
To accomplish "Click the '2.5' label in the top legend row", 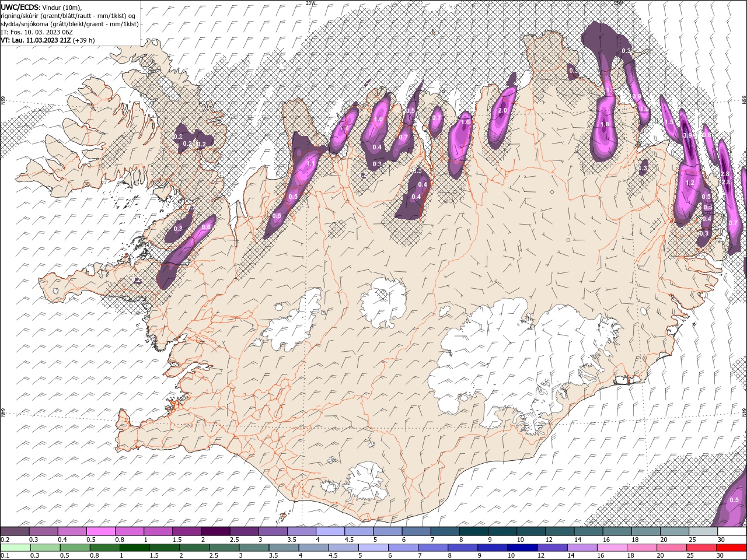I will [235, 540].
